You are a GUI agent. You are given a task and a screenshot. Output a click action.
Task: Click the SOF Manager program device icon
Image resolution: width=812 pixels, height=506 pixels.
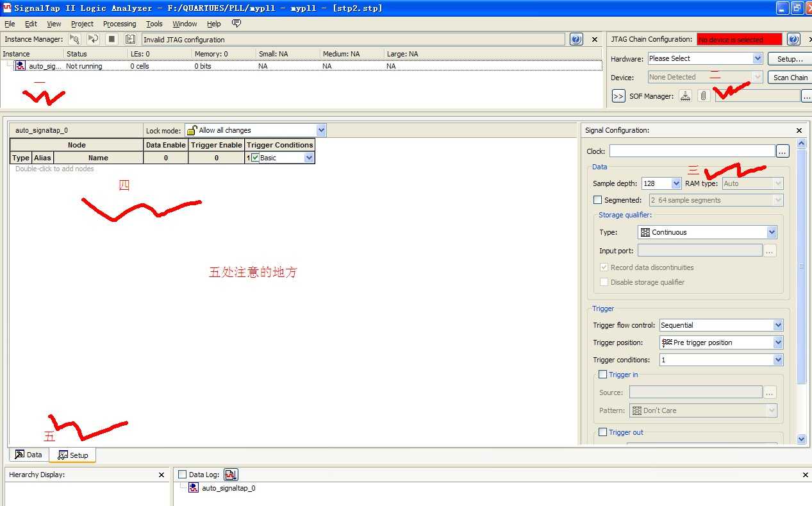pyautogui.click(x=686, y=96)
